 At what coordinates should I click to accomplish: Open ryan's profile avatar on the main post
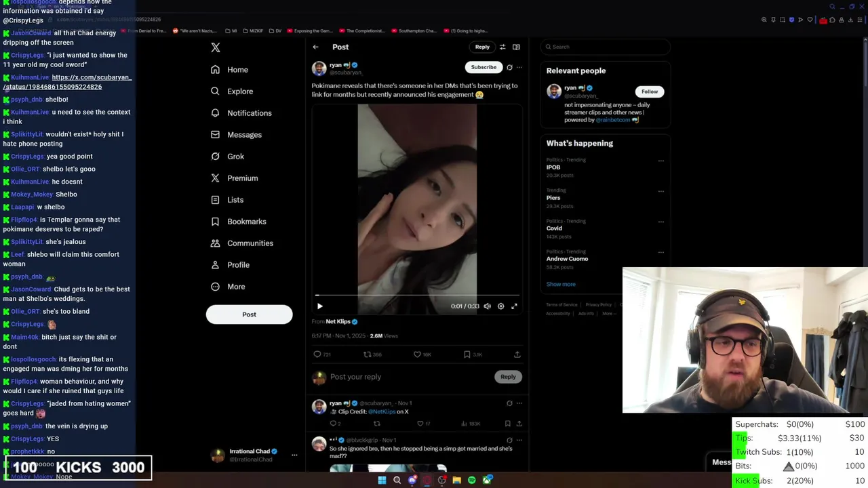pyautogui.click(x=319, y=68)
